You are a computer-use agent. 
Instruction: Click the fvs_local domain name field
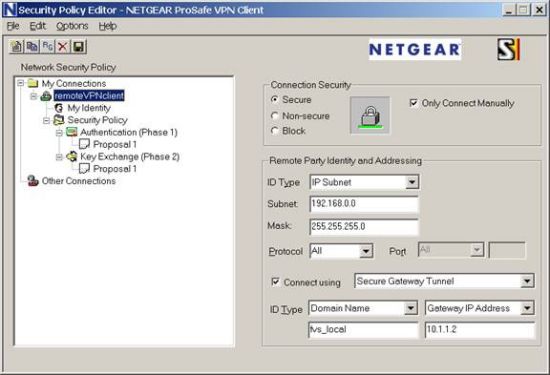[363, 330]
